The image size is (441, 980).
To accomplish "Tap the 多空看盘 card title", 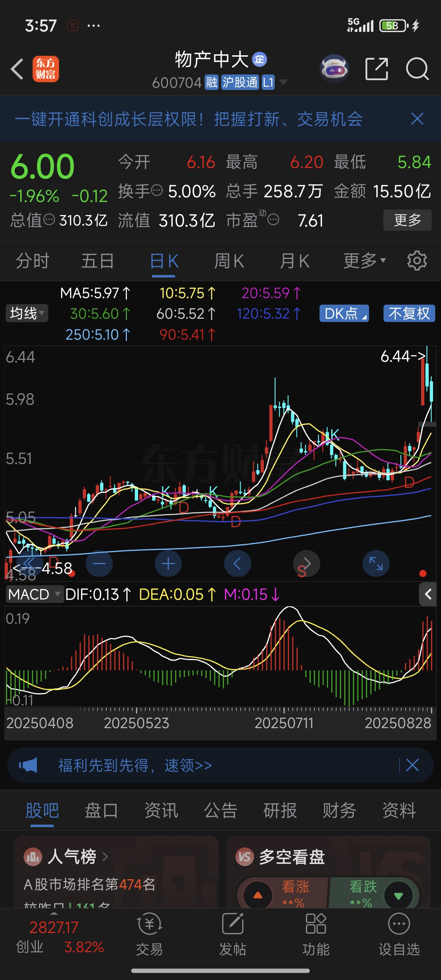I will click(x=292, y=857).
